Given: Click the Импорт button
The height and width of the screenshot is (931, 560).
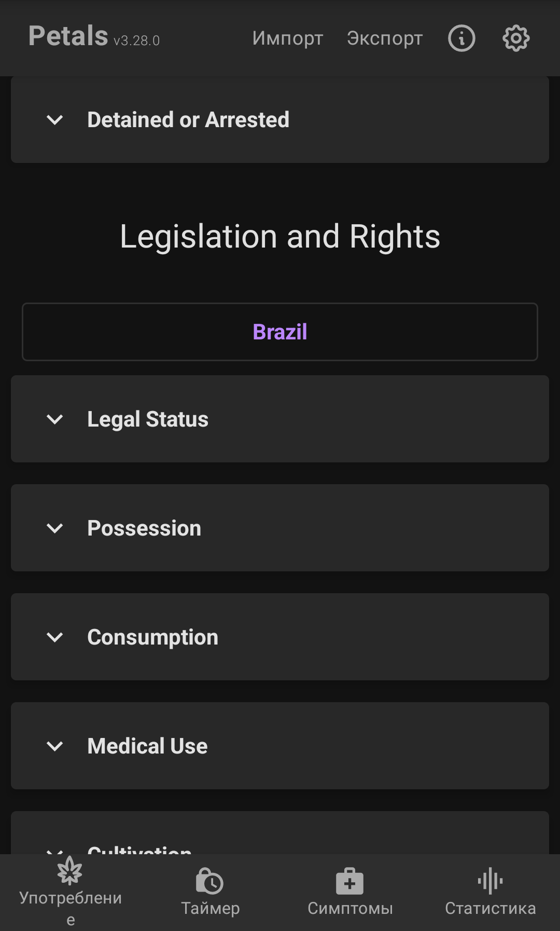Looking at the screenshot, I should [288, 38].
